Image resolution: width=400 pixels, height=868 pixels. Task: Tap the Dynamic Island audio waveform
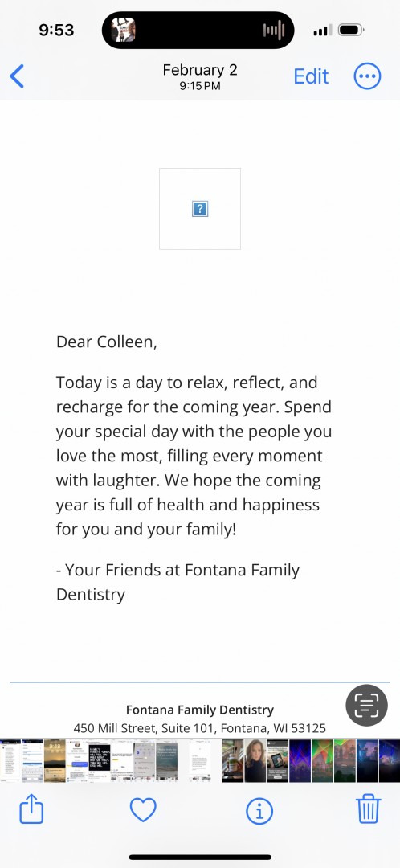point(274,30)
